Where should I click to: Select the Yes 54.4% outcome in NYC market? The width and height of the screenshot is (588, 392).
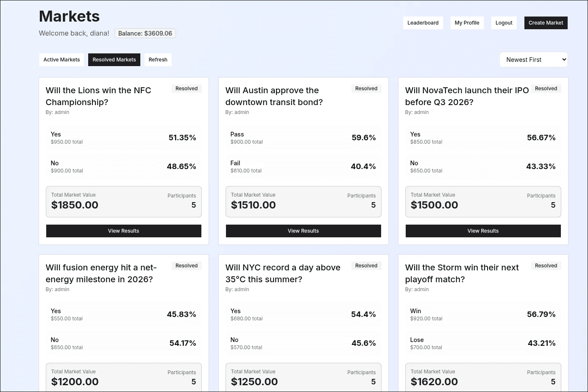pyautogui.click(x=303, y=314)
